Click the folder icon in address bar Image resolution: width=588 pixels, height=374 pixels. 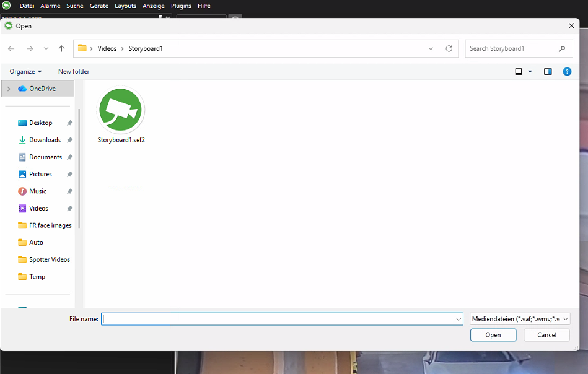click(x=82, y=48)
